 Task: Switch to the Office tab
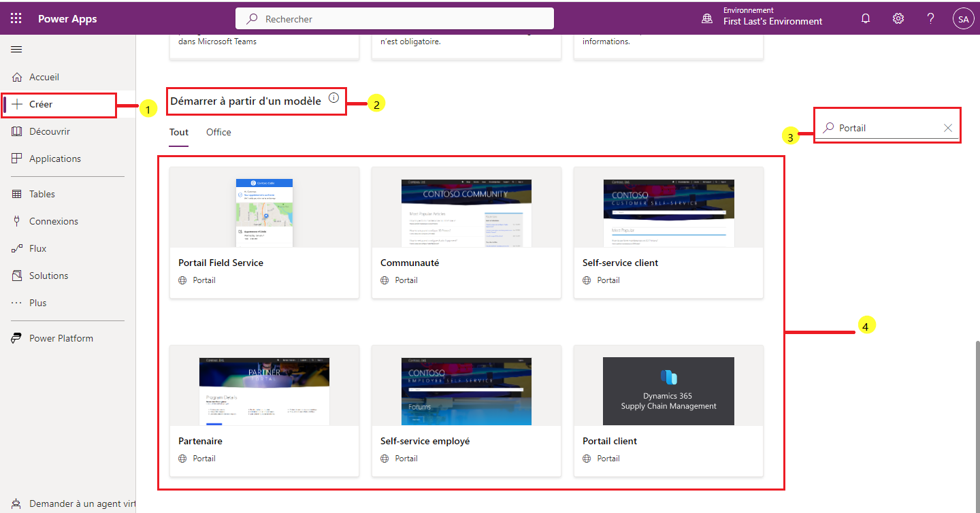[218, 132]
